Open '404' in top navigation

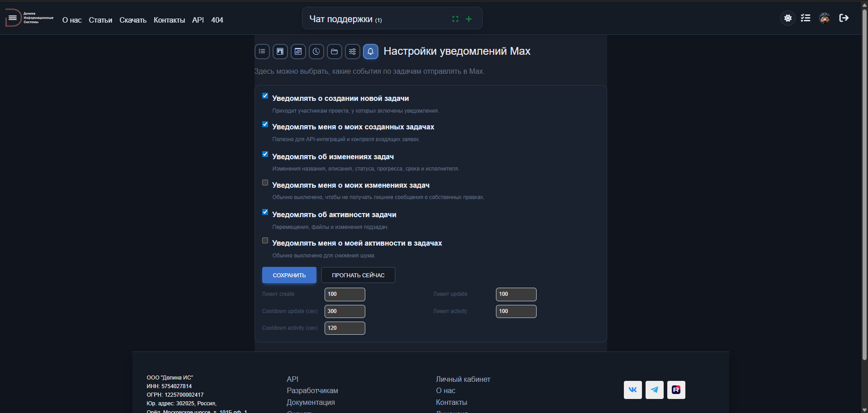coord(217,20)
